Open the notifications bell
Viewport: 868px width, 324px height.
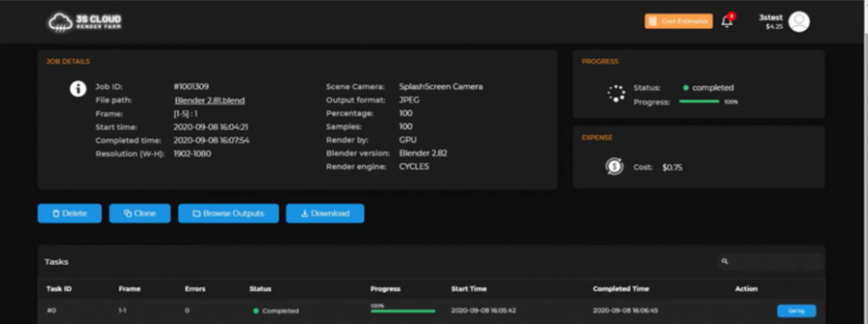click(x=727, y=21)
